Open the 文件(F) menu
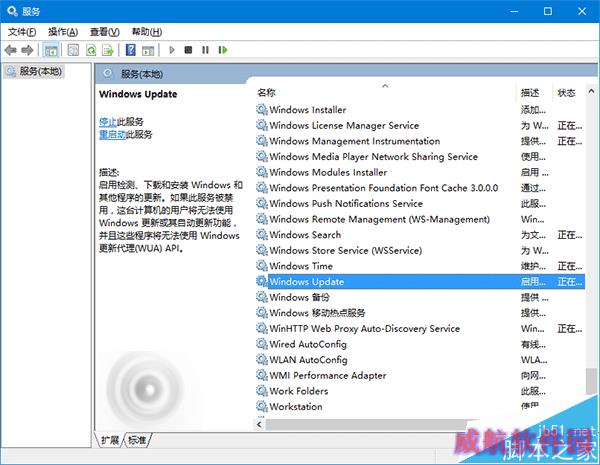Image resolution: width=600 pixels, height=465 pixels. click(x=22, y=32)
